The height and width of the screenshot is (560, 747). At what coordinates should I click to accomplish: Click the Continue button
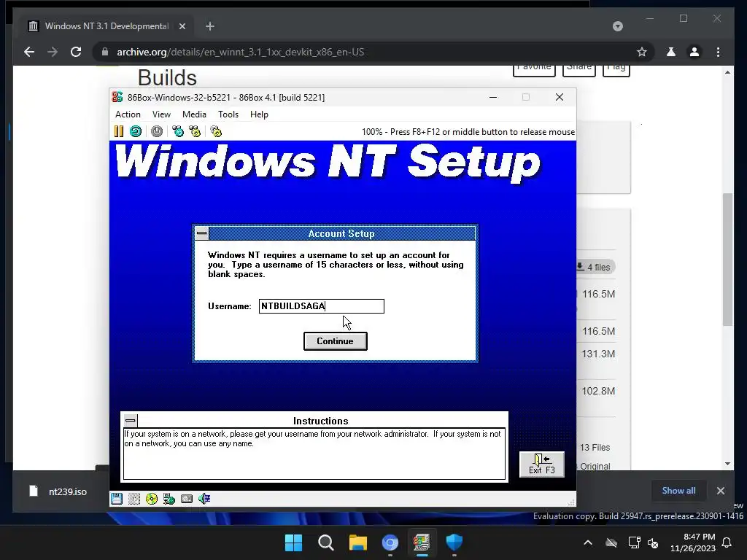[336, 341]
